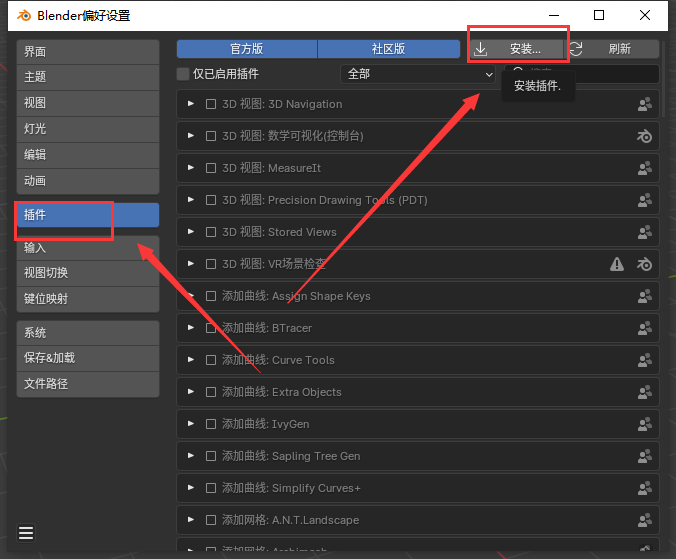Toggle the 社区版 filter button
The image size is (676, 559).
(x=388, y=49)
